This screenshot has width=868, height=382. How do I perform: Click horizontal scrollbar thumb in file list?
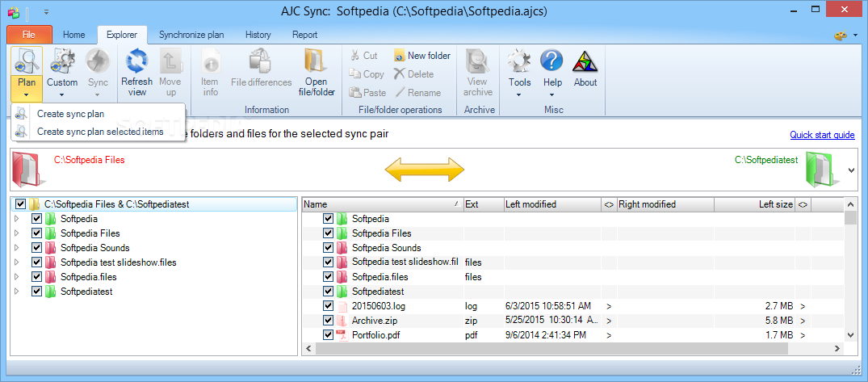pyautogui.click(x=551, y=348)
